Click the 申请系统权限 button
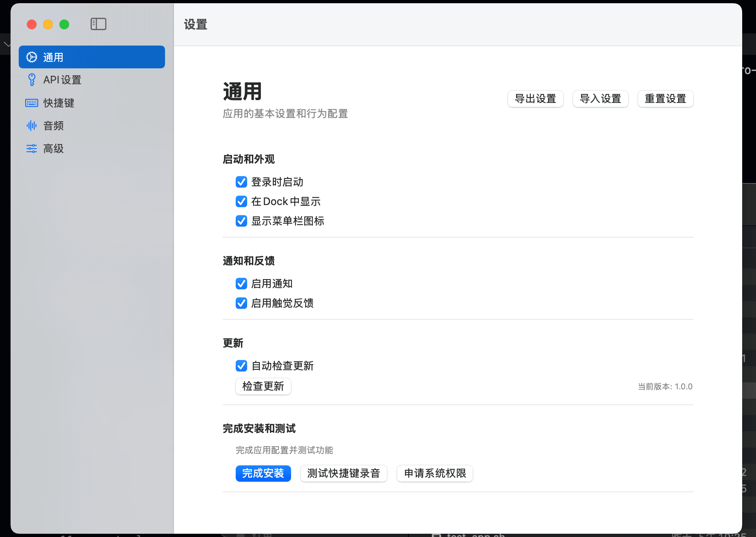This screenshot has width=756, height=537. (435, 473)
